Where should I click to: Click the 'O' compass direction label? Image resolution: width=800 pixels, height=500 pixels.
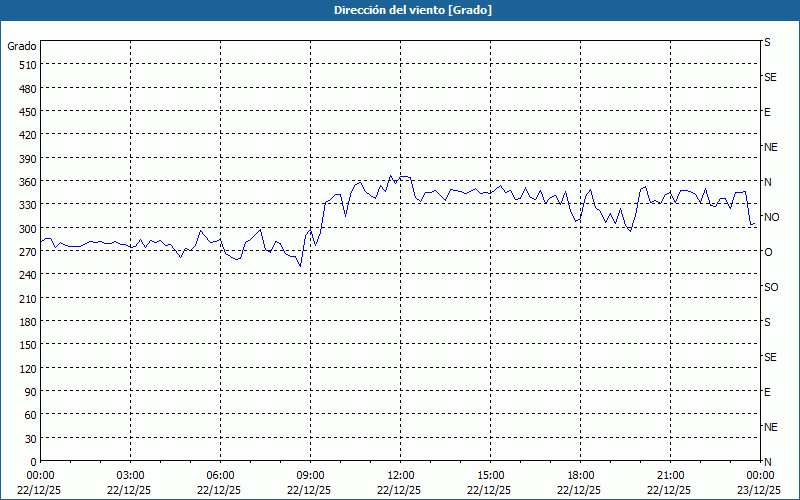768,252
